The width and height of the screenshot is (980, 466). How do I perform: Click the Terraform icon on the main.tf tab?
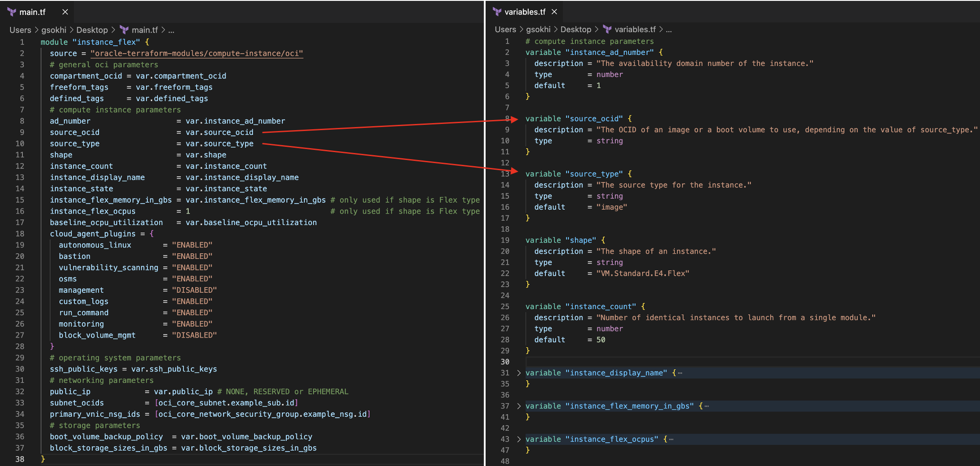[x=11, y=12]
